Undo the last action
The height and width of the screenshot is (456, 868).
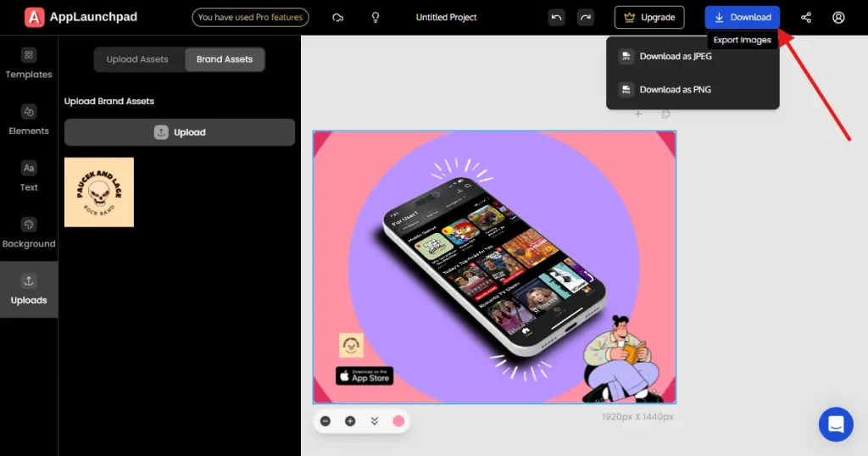(x=556, y=18)
